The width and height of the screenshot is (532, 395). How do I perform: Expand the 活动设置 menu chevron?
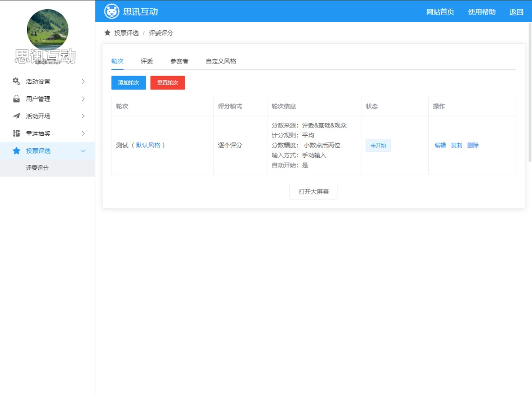click(x=83, y=81)
